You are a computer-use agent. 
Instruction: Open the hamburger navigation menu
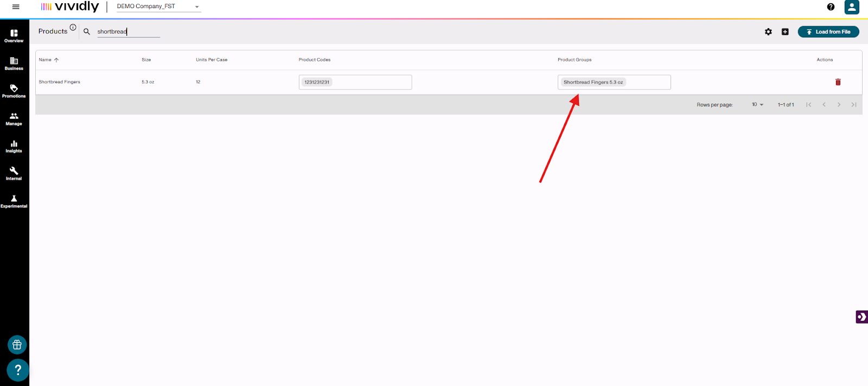tap(16, 7)
